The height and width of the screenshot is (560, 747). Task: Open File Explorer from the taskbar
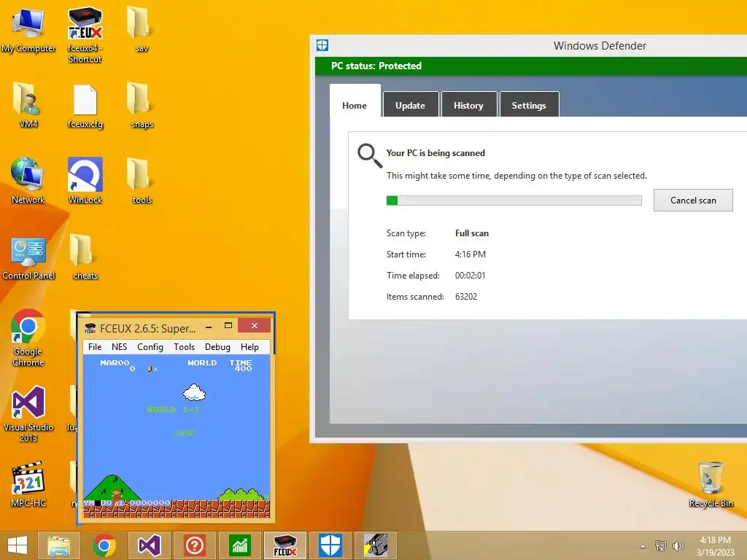pos(59,545)
